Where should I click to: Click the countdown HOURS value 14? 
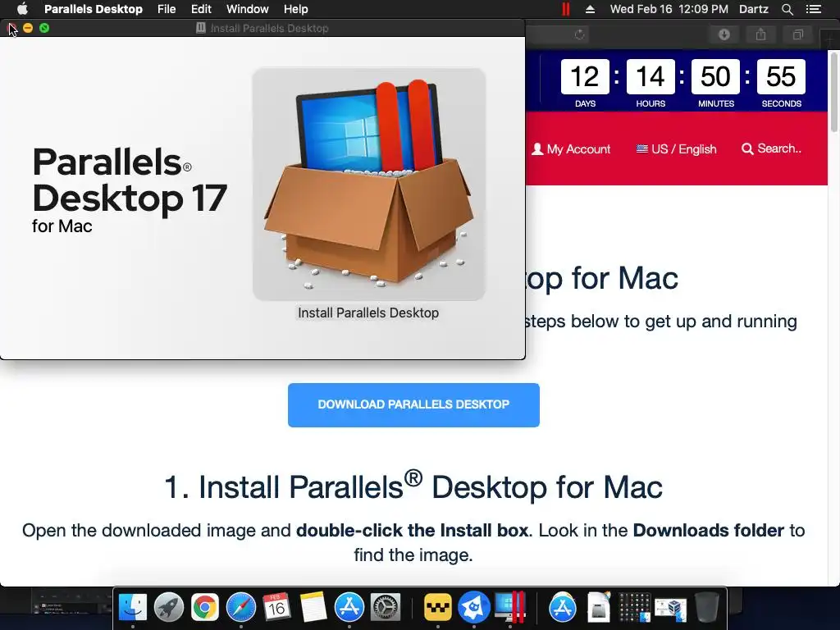coord(651,76)
